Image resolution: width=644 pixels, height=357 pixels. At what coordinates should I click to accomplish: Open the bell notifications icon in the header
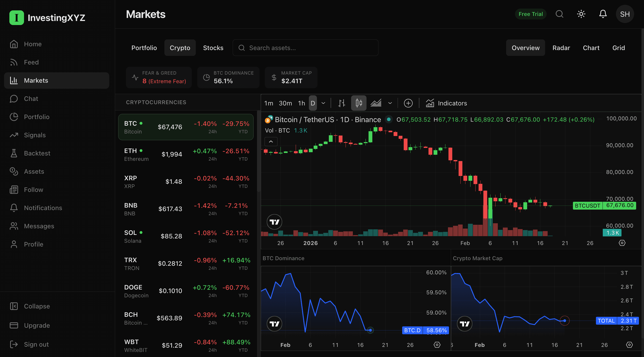click(x=603, y=14)
